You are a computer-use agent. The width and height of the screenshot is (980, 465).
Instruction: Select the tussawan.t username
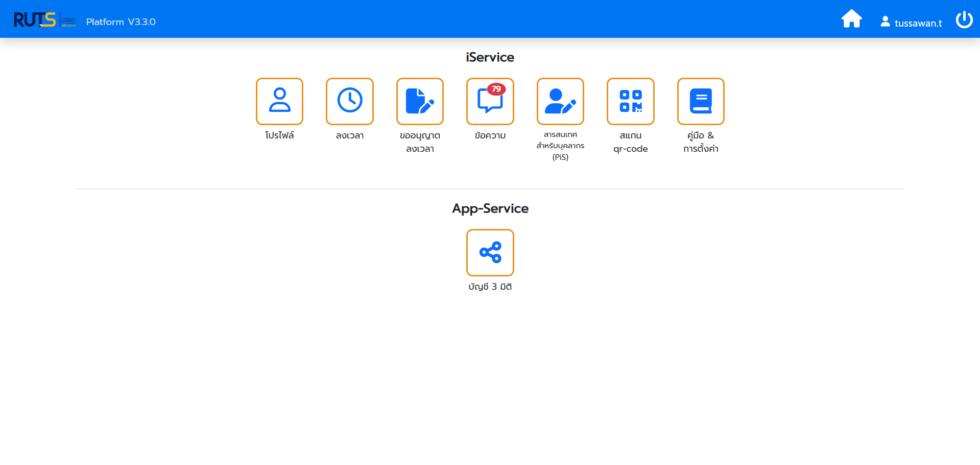click(918, 23)
